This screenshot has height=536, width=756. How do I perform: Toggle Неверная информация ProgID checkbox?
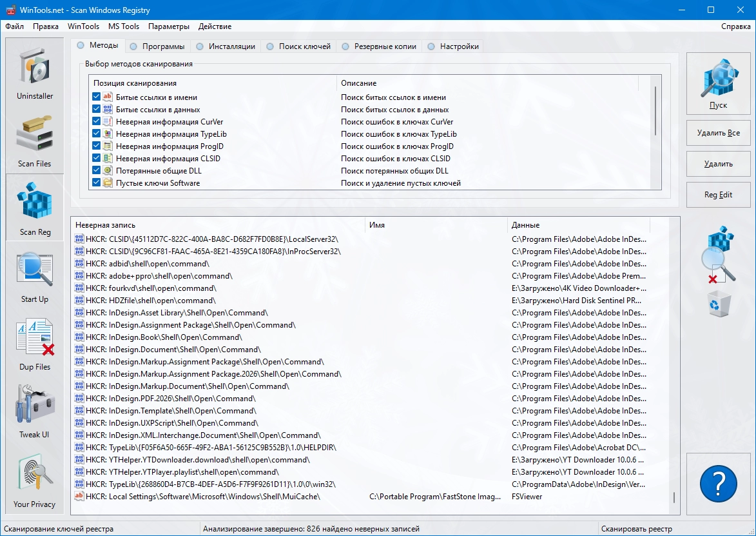point(96,146)
